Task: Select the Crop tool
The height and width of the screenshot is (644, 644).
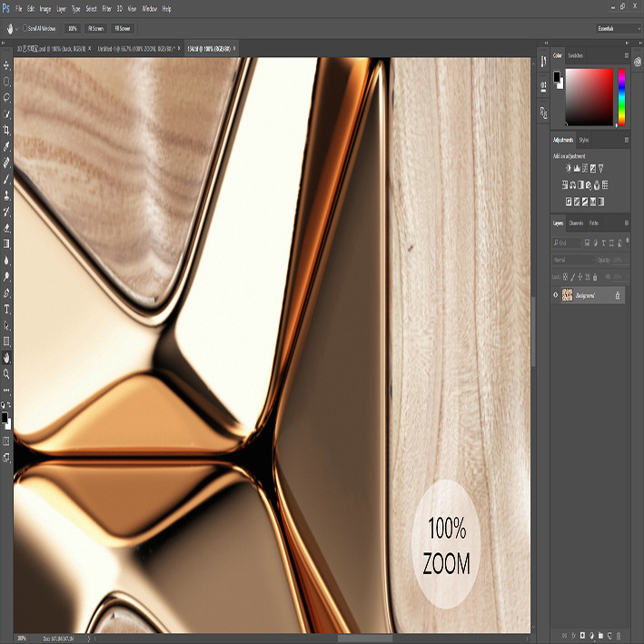Action: (6, 130)
